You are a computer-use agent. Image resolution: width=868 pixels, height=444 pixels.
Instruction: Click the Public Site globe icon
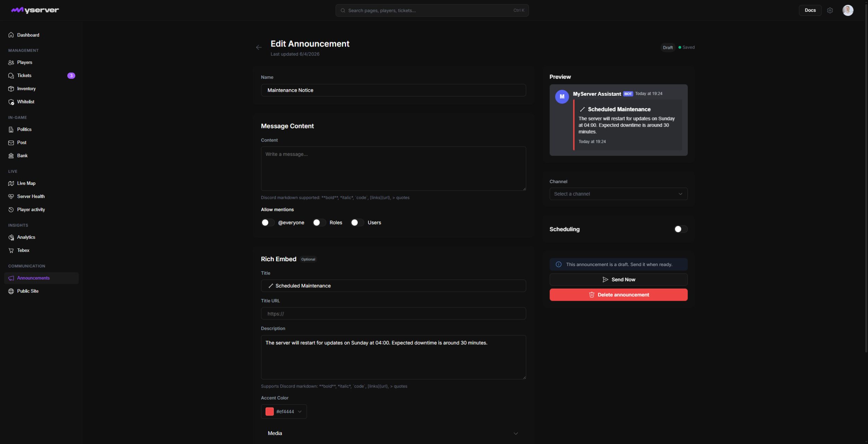(x=11, y=291)
